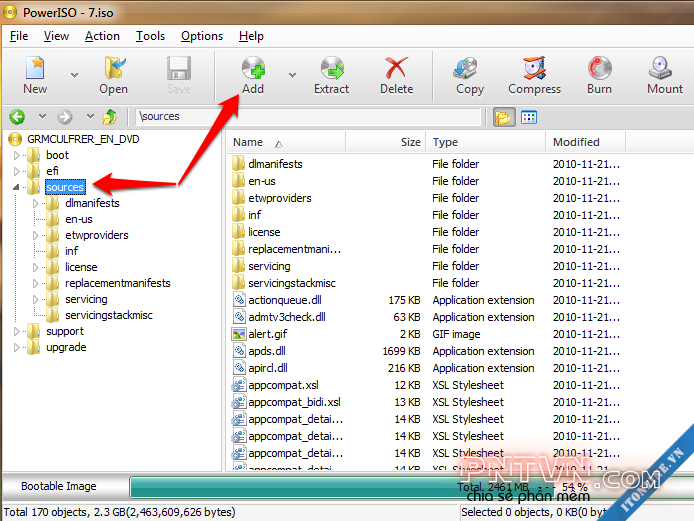
Task: Collapse the sources folder in tree
Action: (x=17, y=187)
